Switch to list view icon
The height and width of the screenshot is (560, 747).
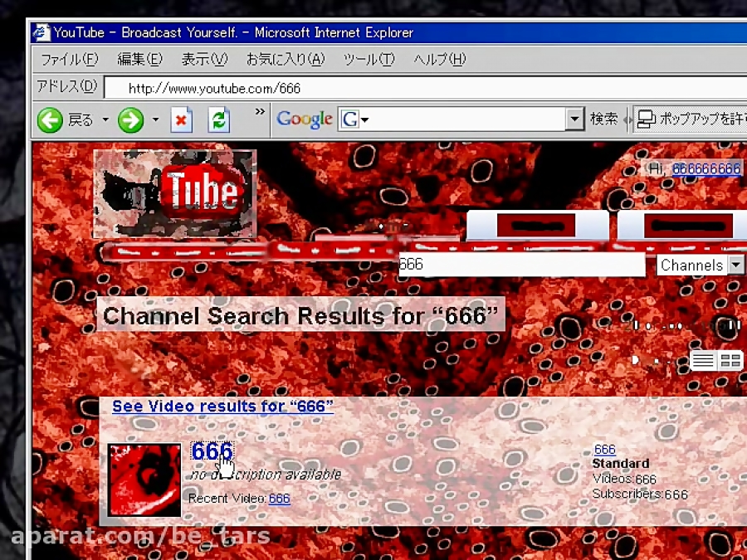tap(703, 361)
